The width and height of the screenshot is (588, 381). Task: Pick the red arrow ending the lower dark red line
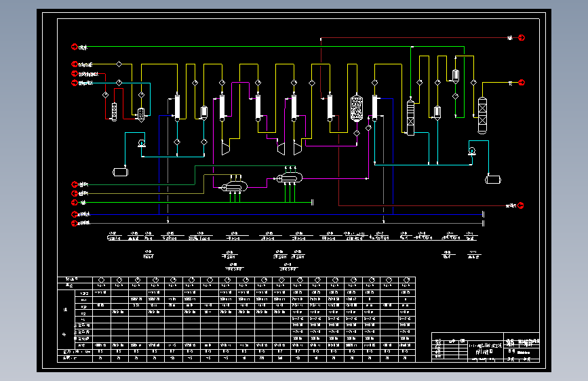(x=520, y=205)
